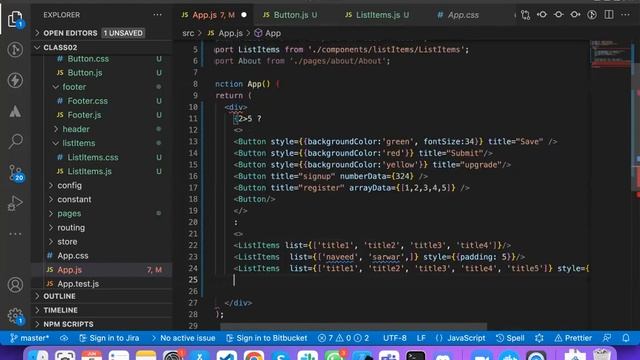Open changes with previous revision icon

[542, 15]
